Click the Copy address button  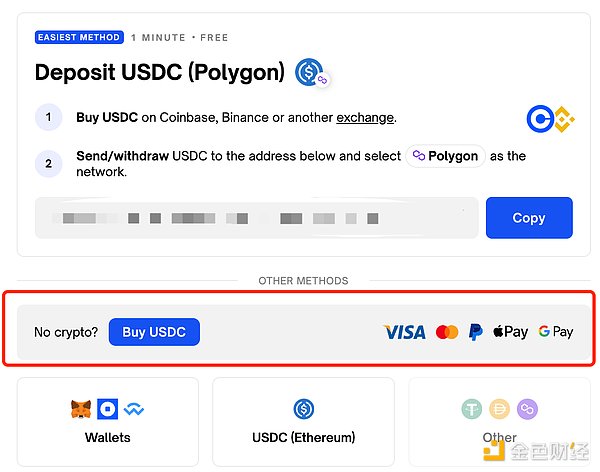point(529,218)
